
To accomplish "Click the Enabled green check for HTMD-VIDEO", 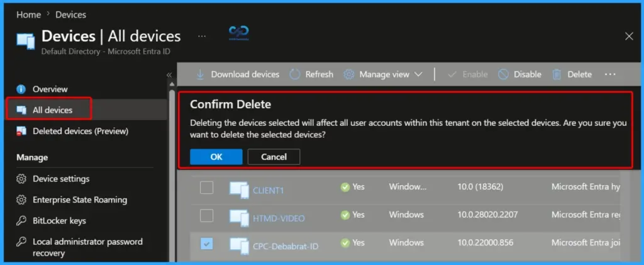I will [x=345, y=215].
